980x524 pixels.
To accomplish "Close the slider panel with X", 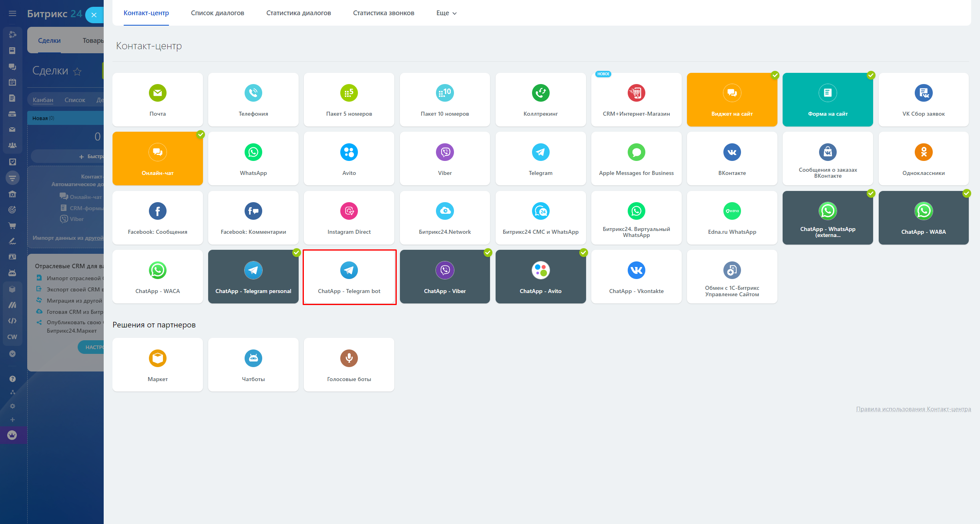I will click(94, 15).
